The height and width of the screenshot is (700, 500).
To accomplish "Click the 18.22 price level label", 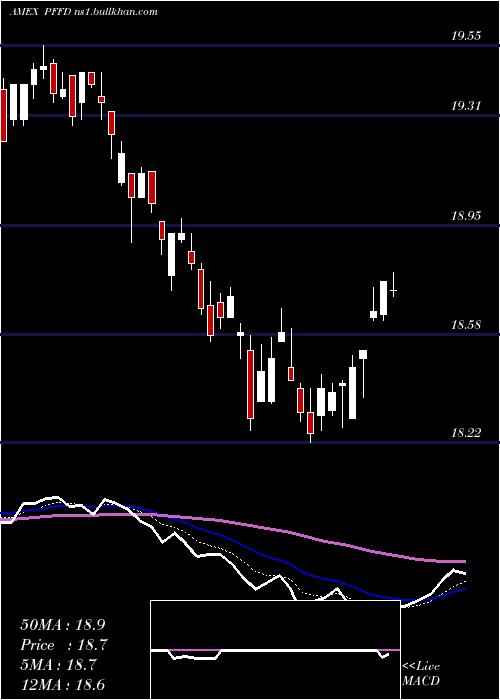I will tap(466, 433).
